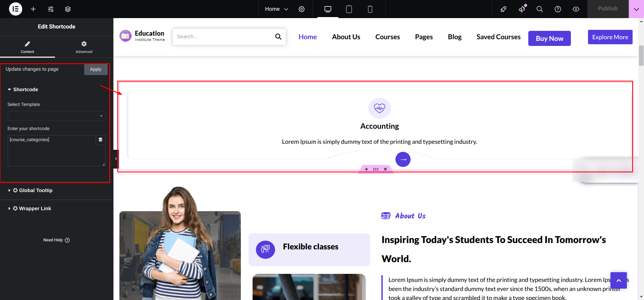Open the Pages menu item
Image resolution: width=644 pixels, height=300 pixels.
coord(424,37)
